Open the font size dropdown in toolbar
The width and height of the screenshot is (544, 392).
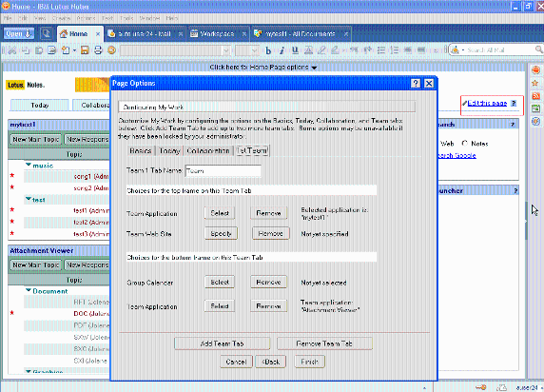point(255,50)
